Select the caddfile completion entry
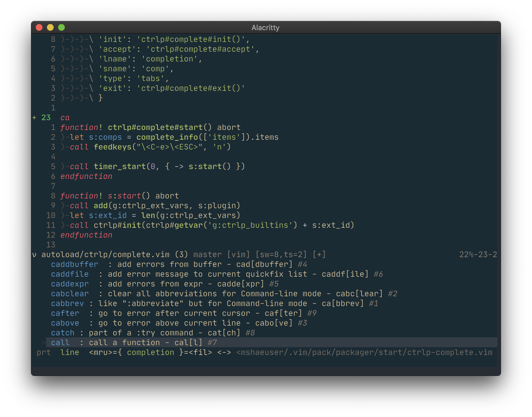The image size is (532, 417). (217, 274)
